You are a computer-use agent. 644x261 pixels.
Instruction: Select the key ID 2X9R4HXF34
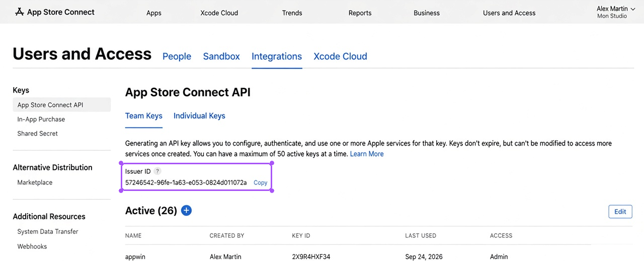(311, 257)
